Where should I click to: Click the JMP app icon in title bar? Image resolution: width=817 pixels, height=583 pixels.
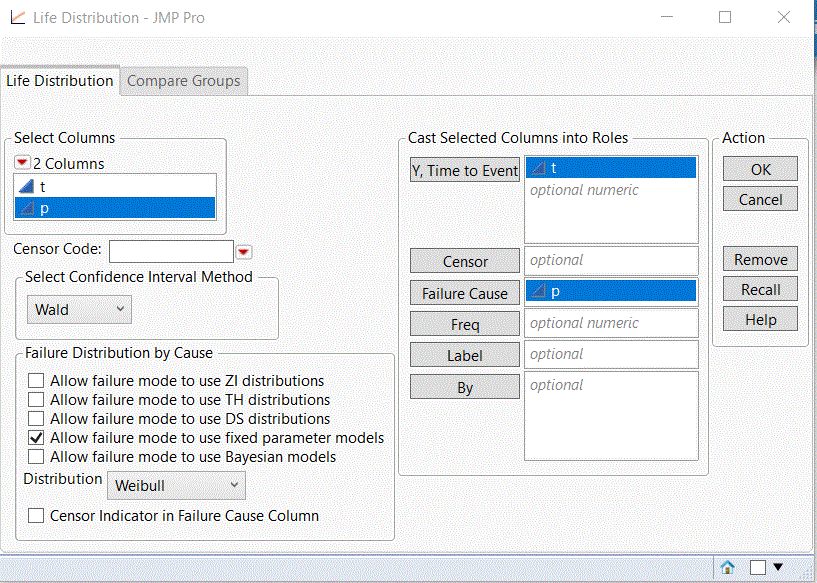click(x=17, y=18)
